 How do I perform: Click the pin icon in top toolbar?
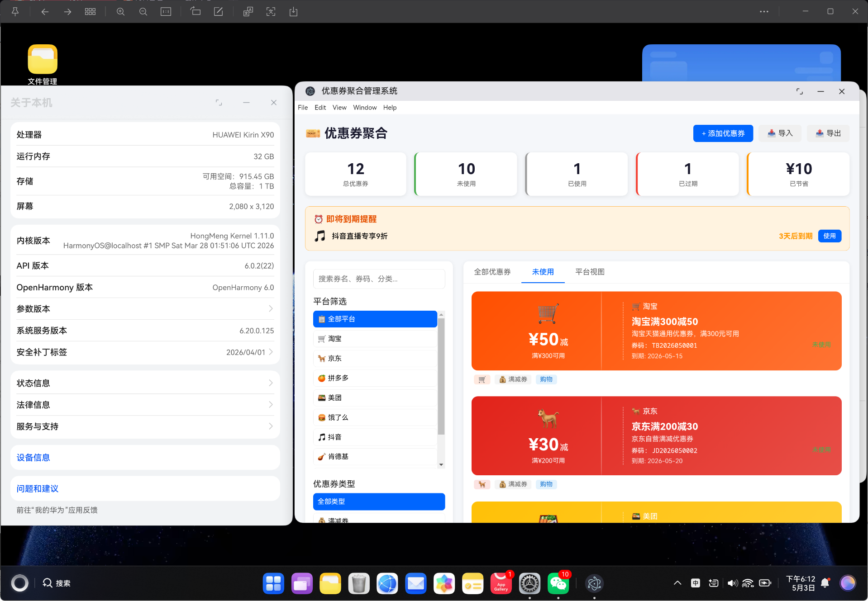coord(15,12)
